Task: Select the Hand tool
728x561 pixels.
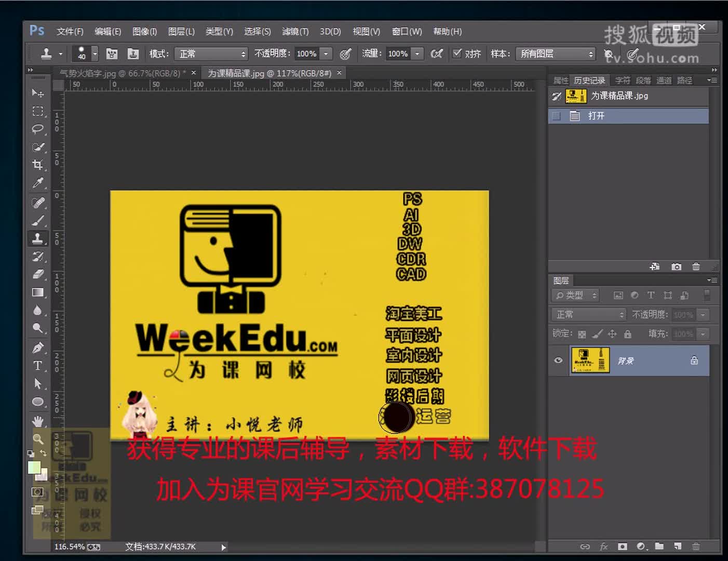Action: click(x=37, y=421)
